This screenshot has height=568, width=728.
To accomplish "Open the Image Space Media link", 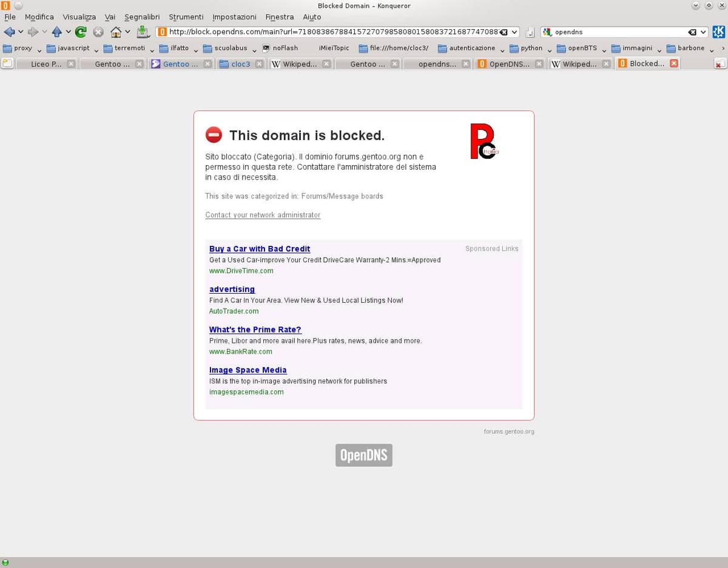I will 248,370.
